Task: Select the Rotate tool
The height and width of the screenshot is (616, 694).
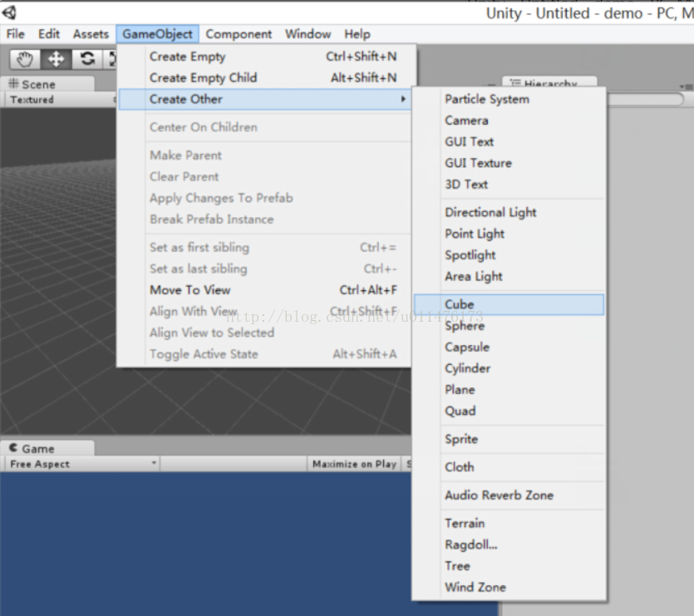Action: click(86, 59)
